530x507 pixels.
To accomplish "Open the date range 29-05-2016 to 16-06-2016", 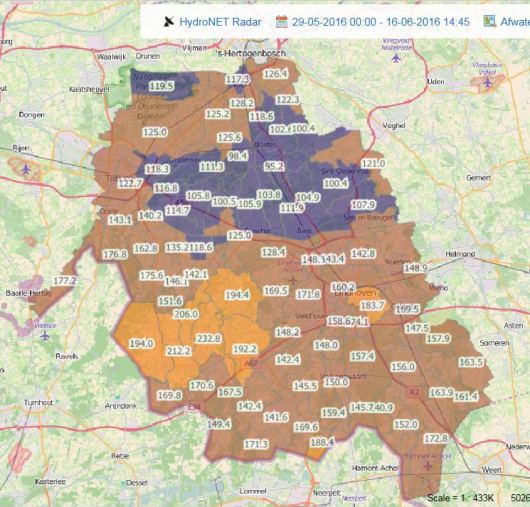I will (381, 22).
